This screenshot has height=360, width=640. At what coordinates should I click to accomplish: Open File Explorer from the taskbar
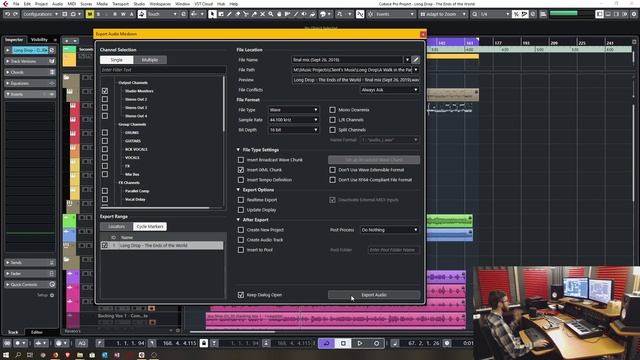[x=80, y=355]
